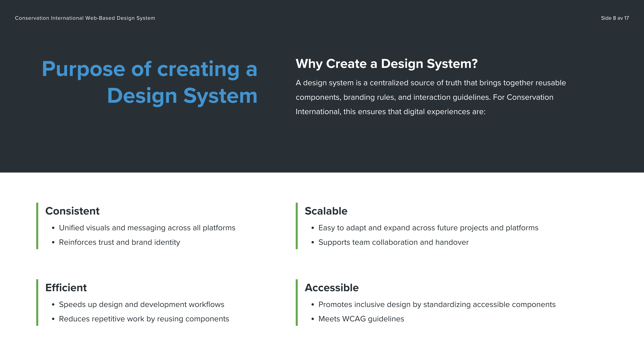Click green bar beside Consistent section
The width and height of the screenshot is (644, 362).
37,226
